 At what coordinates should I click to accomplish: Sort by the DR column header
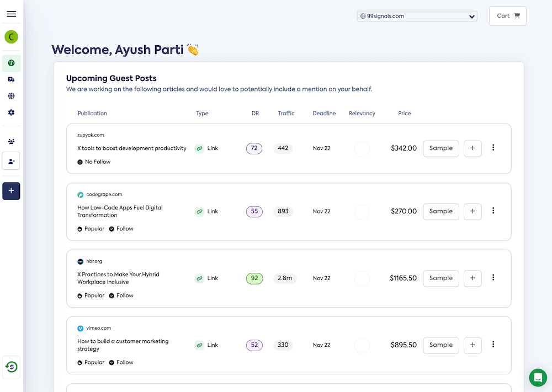[255, 114]
